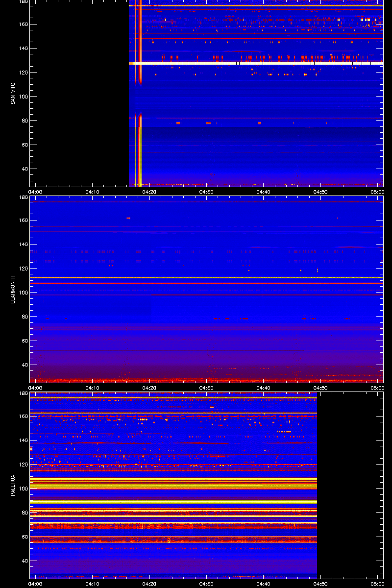
Task: Click the LEARMONTH axis label
Action: pos(13,289)
